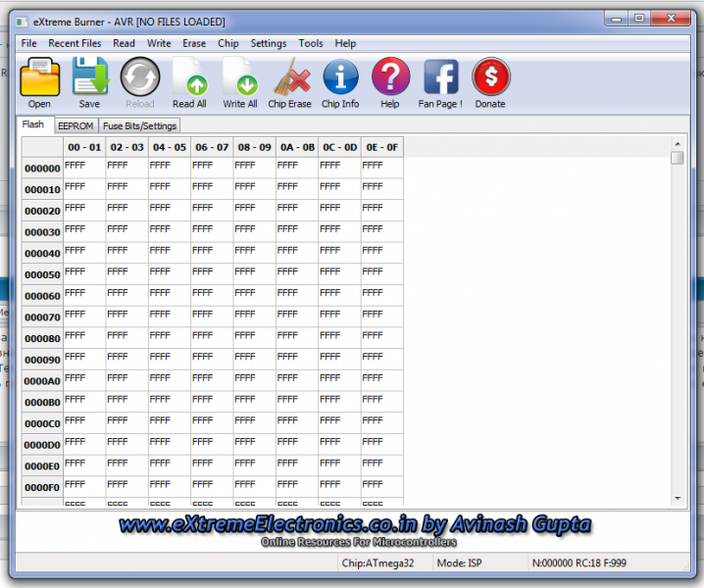The height and width of the screenshot is (588, 704).
Task: Open the Chip menu
Action: click(x=228, y=43)
